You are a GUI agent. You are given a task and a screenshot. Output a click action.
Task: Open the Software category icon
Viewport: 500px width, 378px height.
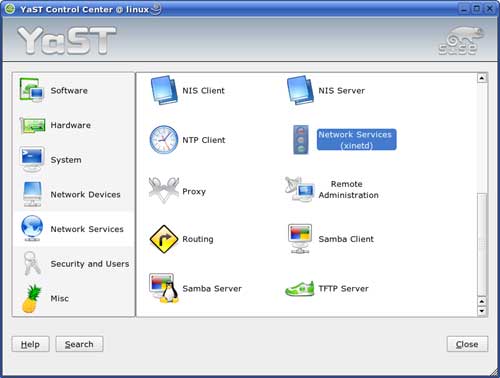point(32,90)
